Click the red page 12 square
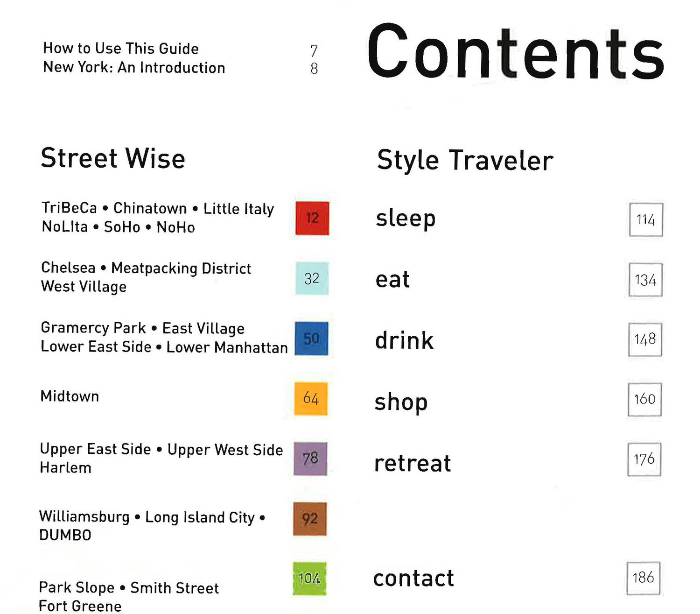The image size is (700, 614). pos(312,218)
